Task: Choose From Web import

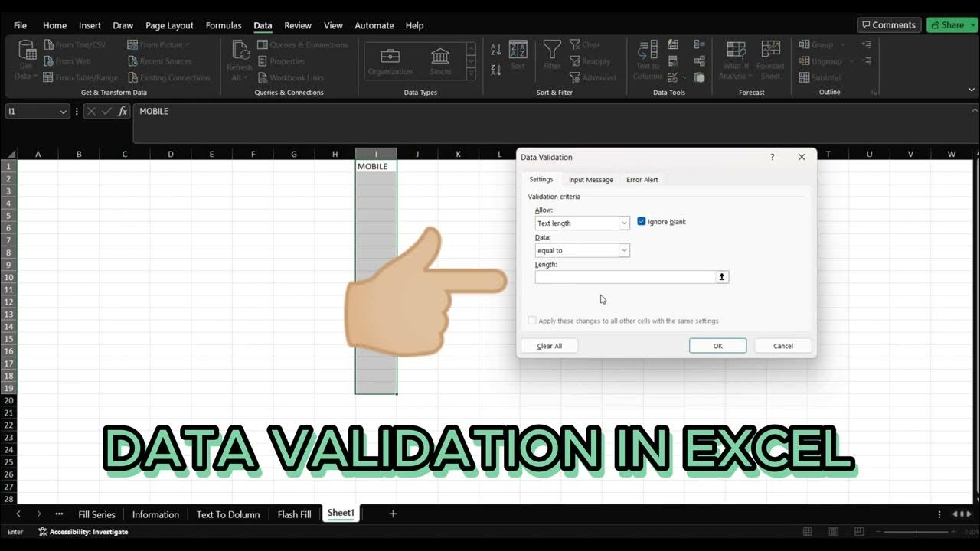Action: coord(67,61)
